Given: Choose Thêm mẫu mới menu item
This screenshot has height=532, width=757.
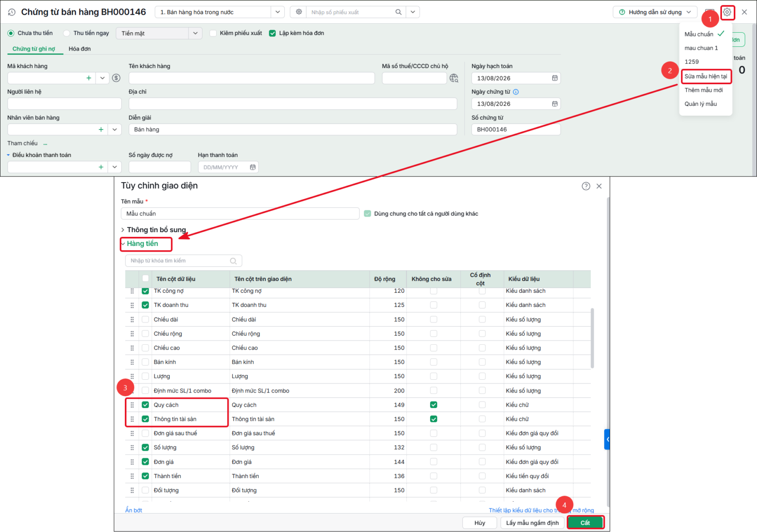Looking at the screenshot, I should pos(705,90).
